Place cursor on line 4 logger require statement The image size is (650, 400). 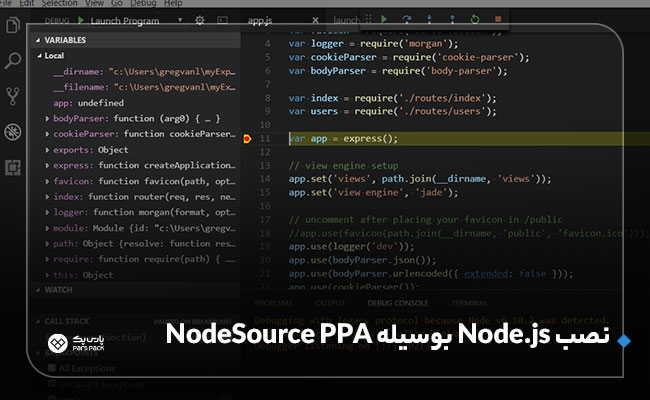tap(374, 44)
